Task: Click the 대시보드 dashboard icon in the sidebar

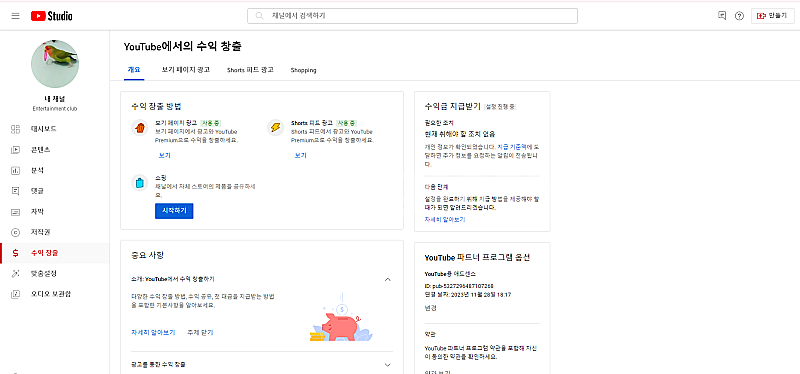Action: [15, 129]
